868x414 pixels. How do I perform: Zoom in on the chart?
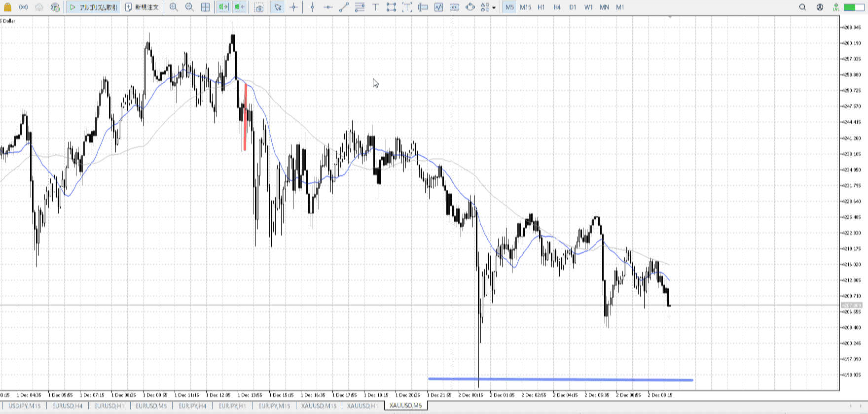(174, 7)
